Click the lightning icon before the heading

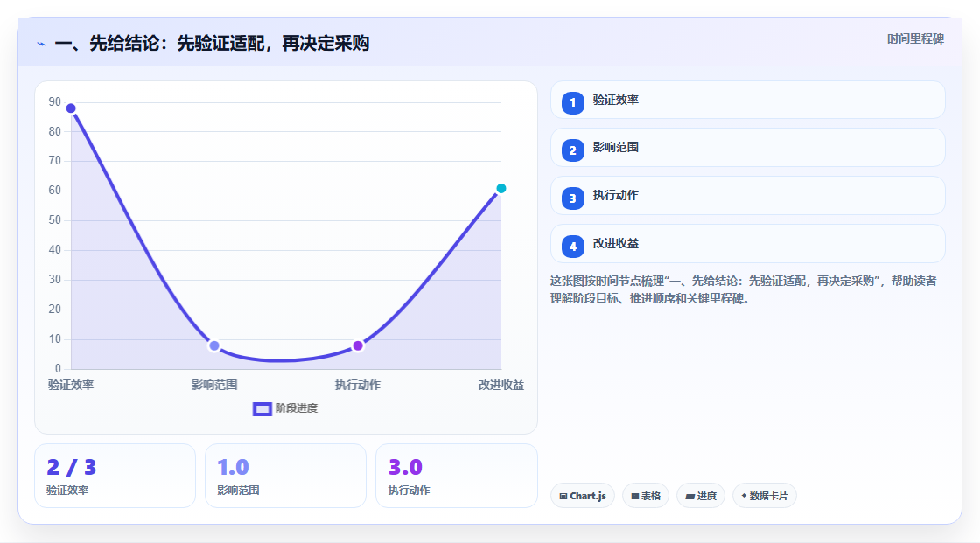[x=42, y=44]
